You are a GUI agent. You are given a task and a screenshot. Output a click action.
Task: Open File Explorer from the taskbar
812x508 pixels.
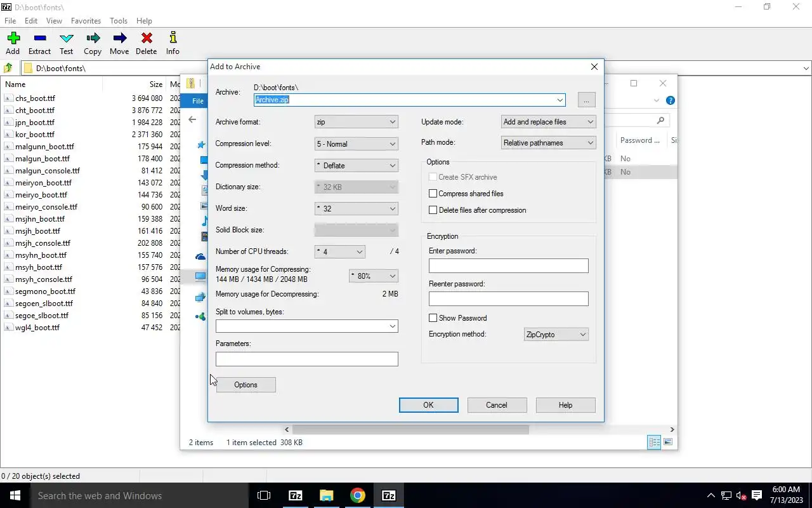point(326,495)
